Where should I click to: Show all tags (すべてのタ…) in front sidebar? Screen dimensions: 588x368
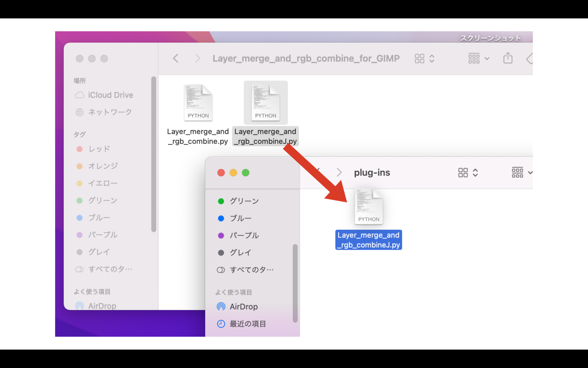pyautogui.click(x=251, y=270)
